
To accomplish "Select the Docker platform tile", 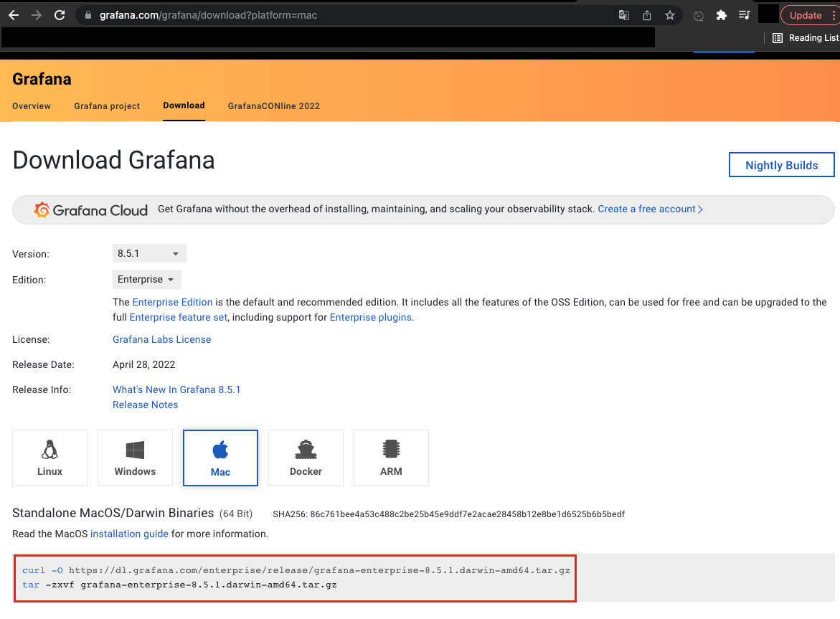I will [306, 458].
